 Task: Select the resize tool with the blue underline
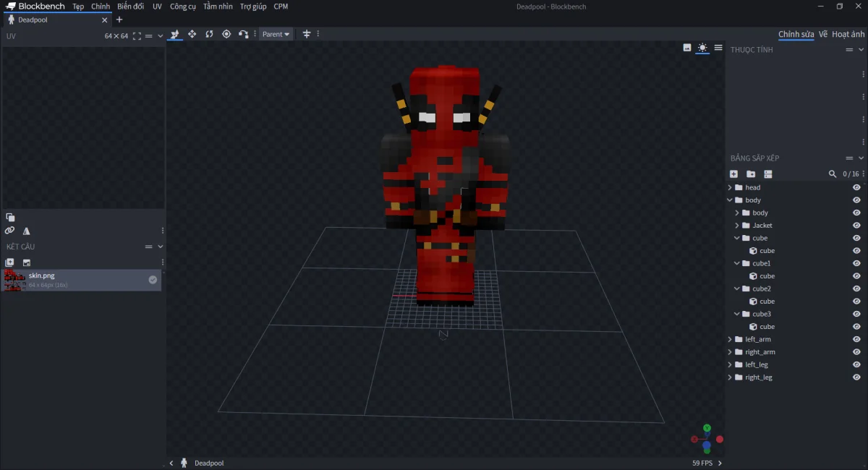tap(174, 34)
